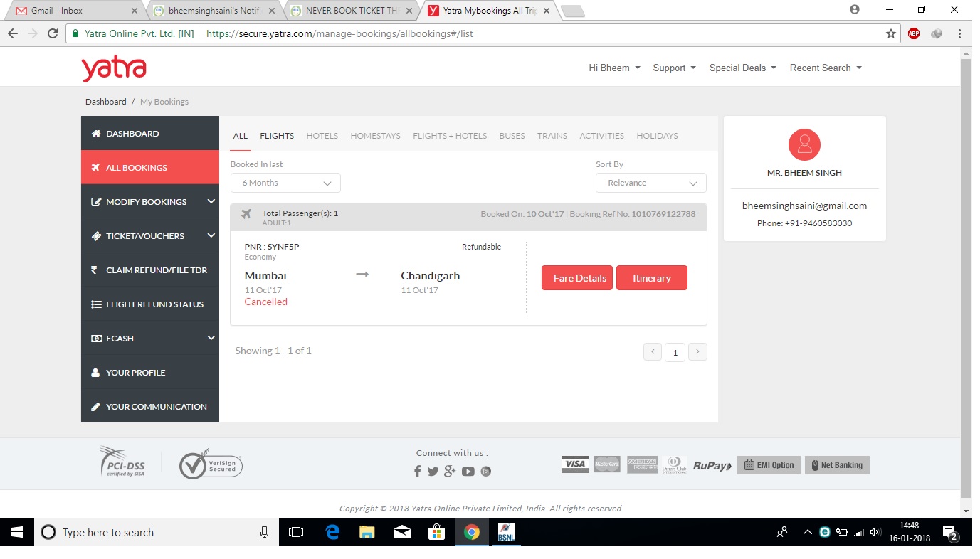Click the tag icon beside Ticket/Vouchers
Viewport: 980px width, 559px height.
pos(96,236)
